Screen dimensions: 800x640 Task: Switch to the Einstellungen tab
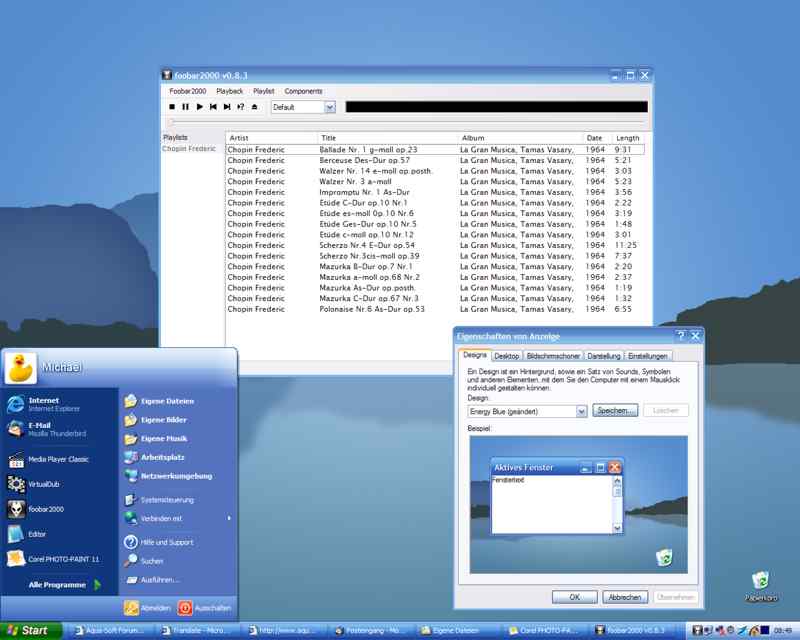click(x=647, y=356)
